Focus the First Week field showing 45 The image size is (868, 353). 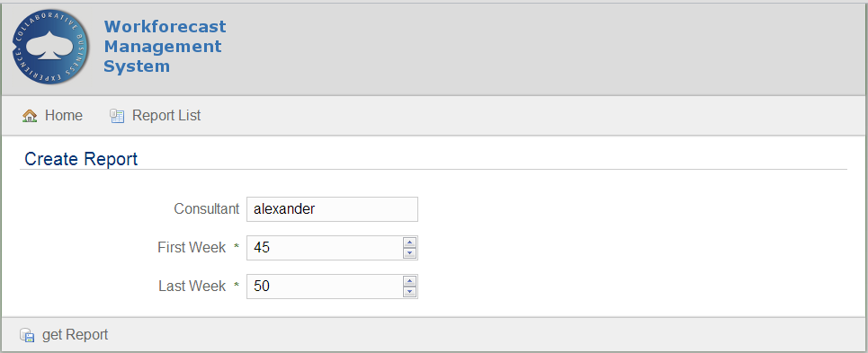click(326, 248)
